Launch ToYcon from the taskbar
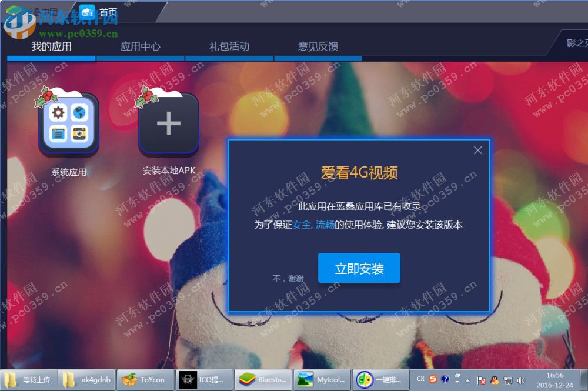Viewport: 588px width, 391px height. (145, 380)
